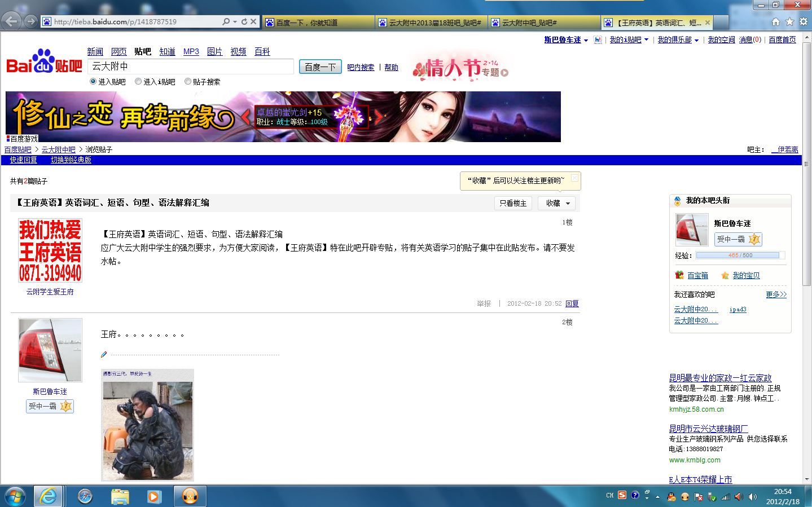Click the 情人节专题 banner
Viewport: 812px width, 507px height.
click(461, 68)
